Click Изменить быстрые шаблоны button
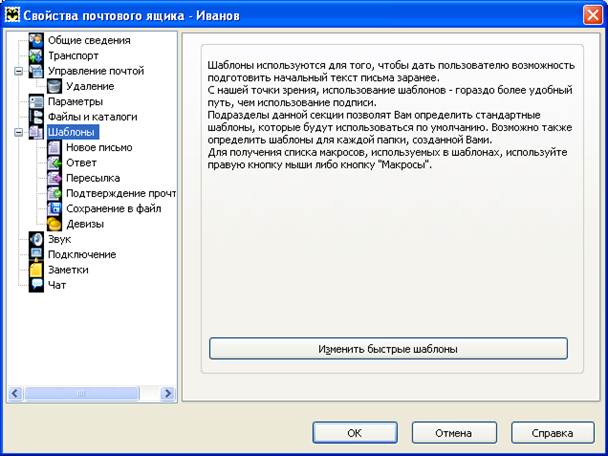This screenshot has height=456, width=608. point(388,349)
